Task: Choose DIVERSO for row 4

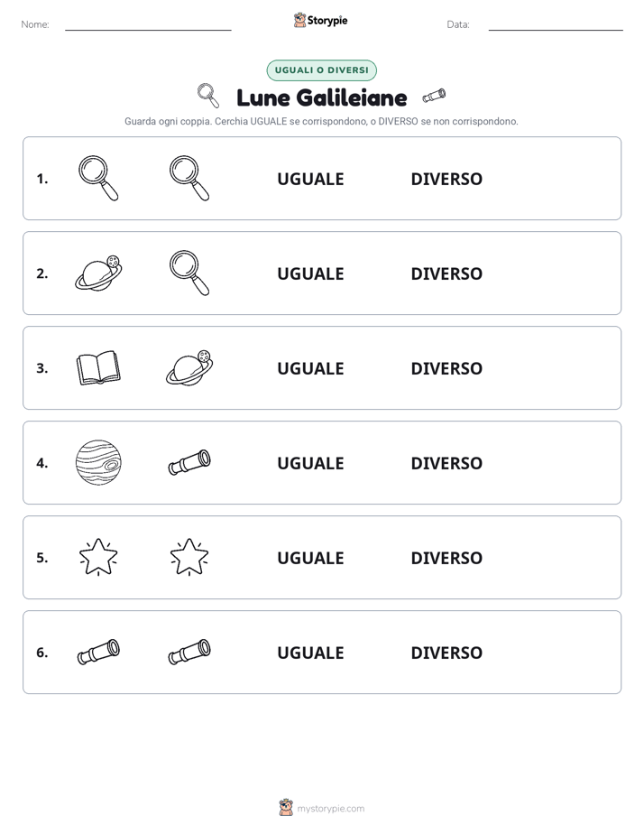Action: (x=446, y=463)
